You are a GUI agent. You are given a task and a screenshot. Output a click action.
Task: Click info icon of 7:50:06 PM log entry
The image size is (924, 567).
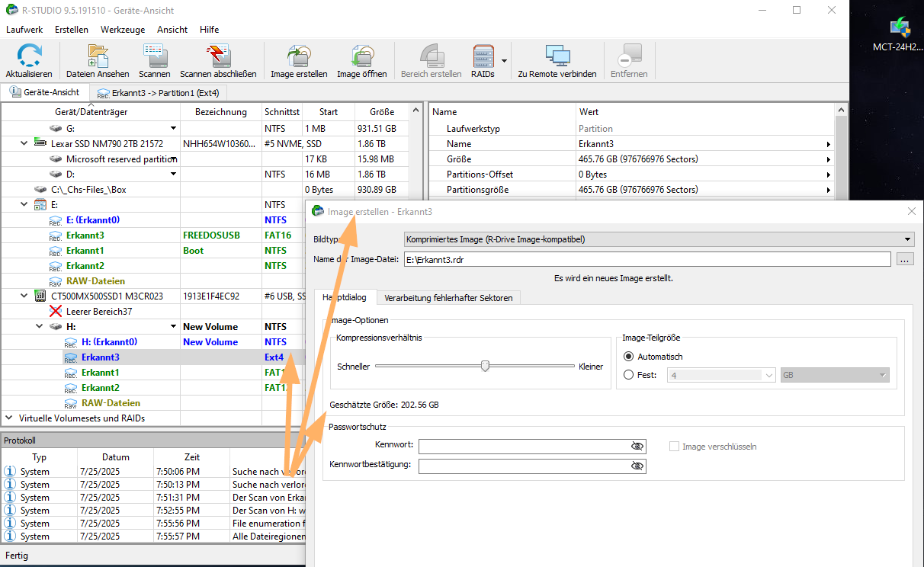10,471
